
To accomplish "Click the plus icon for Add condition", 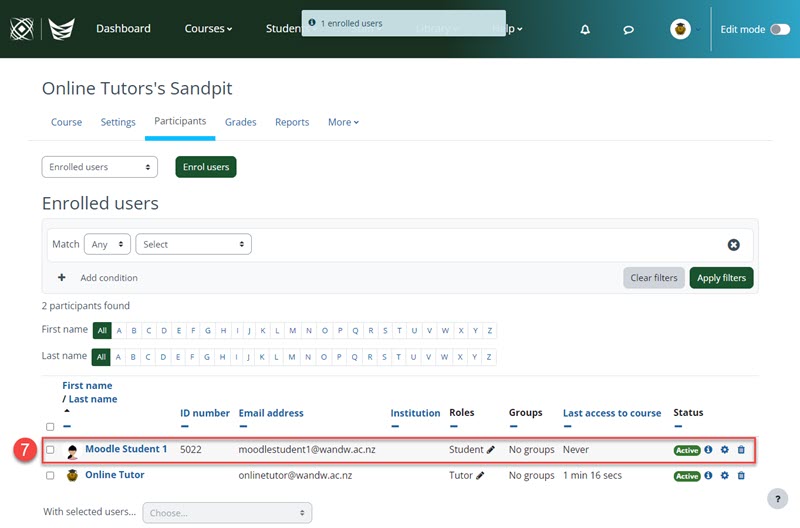I will (62, 278).
